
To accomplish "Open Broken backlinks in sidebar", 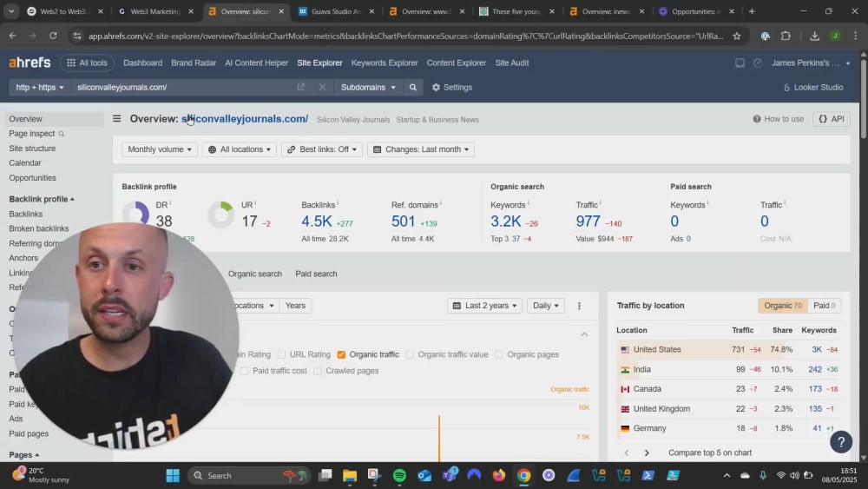I will point(39,228).
